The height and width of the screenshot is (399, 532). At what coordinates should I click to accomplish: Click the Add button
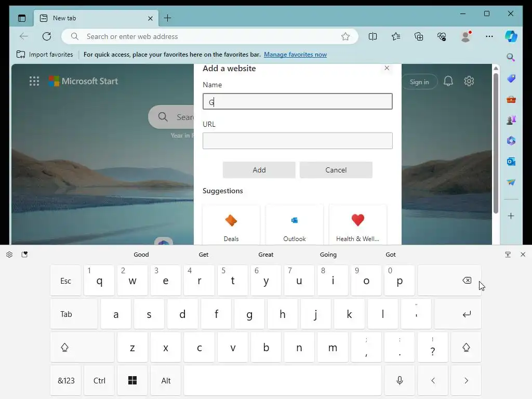point(259,170)
